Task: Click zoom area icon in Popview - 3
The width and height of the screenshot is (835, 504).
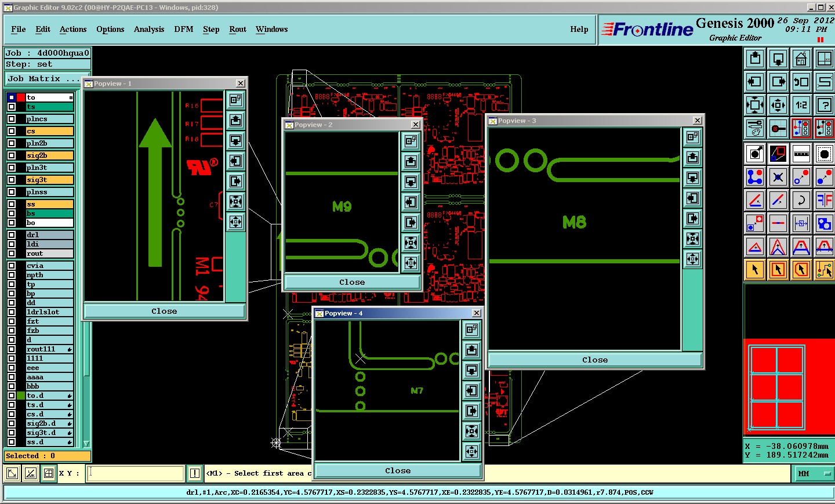Action: pyautogui.click(x=692, y=137)
